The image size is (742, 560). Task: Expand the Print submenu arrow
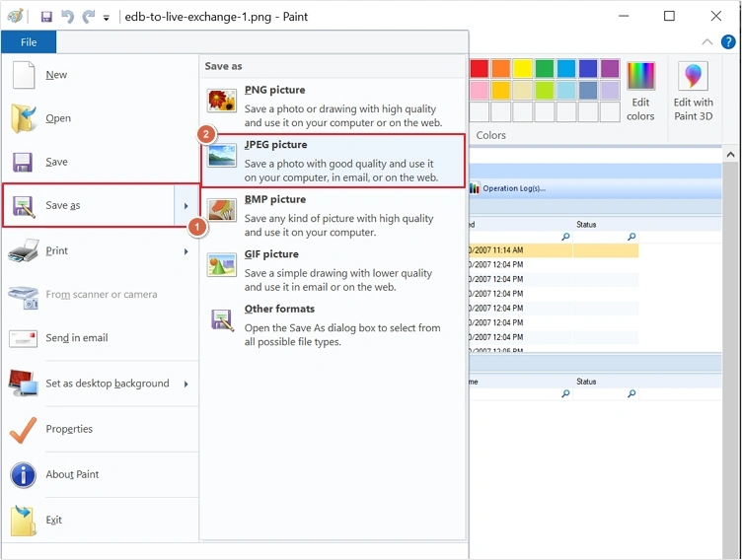186,251
